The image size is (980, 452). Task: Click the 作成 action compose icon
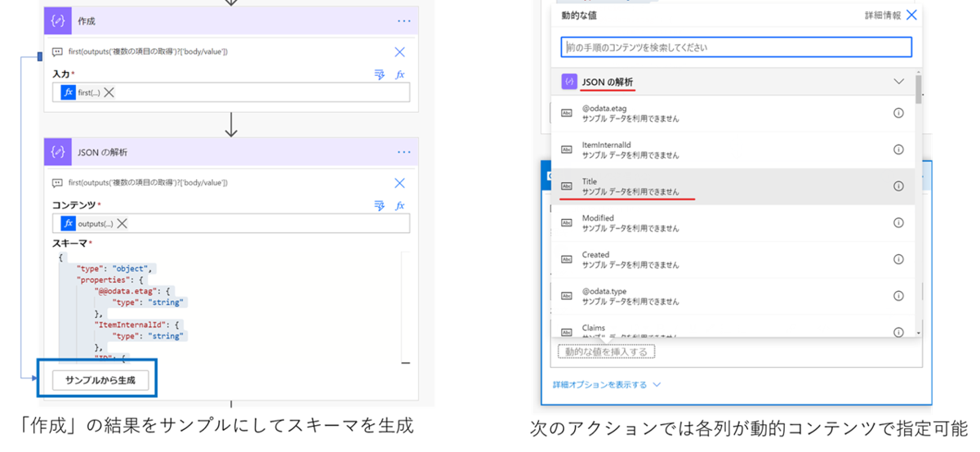[58, 21]
